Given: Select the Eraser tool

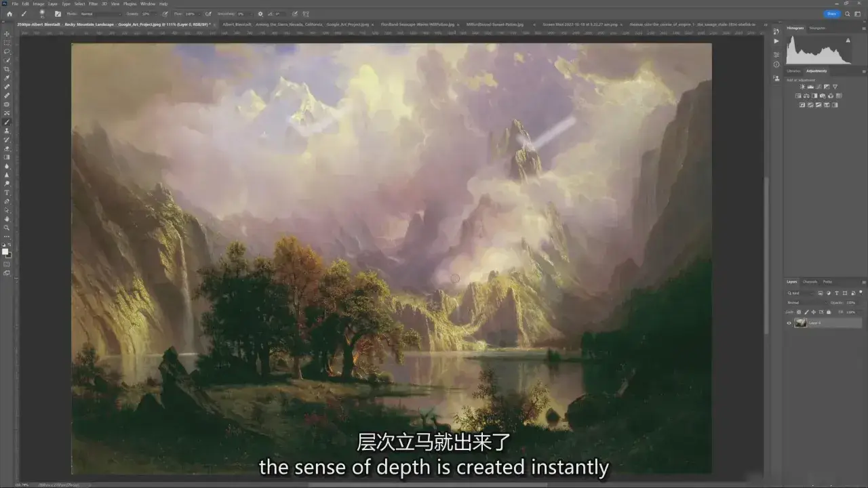Looking at the screenshot, I should pos(7,148).
